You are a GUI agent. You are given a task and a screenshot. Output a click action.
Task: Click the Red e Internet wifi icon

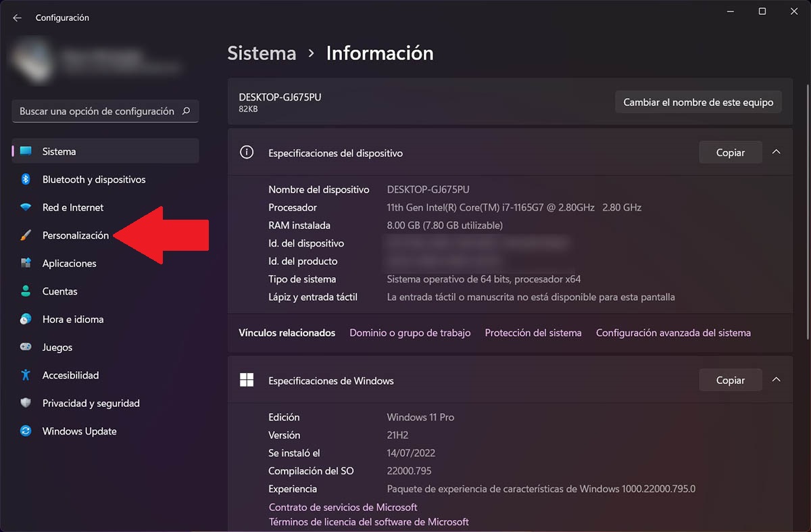pyautogui.click(x=26, y=208)
